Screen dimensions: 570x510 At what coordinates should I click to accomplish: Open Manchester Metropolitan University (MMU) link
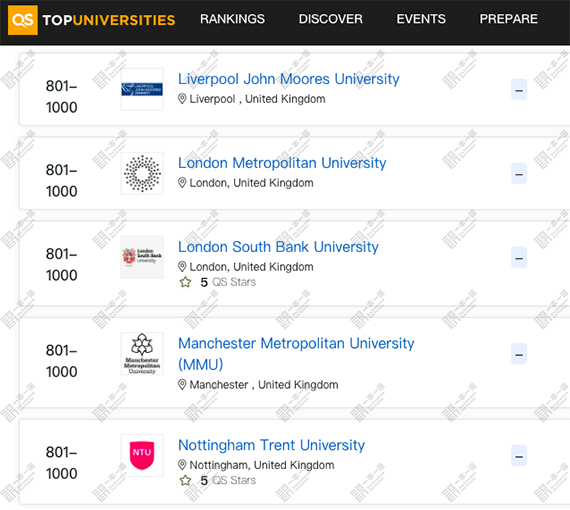click(296, 354)
